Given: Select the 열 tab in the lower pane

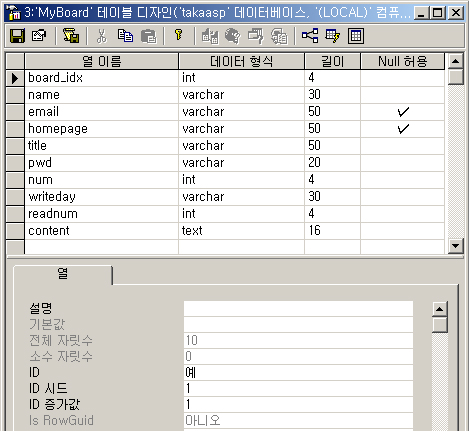Looking at the screenshot, I should click(63, 274).
